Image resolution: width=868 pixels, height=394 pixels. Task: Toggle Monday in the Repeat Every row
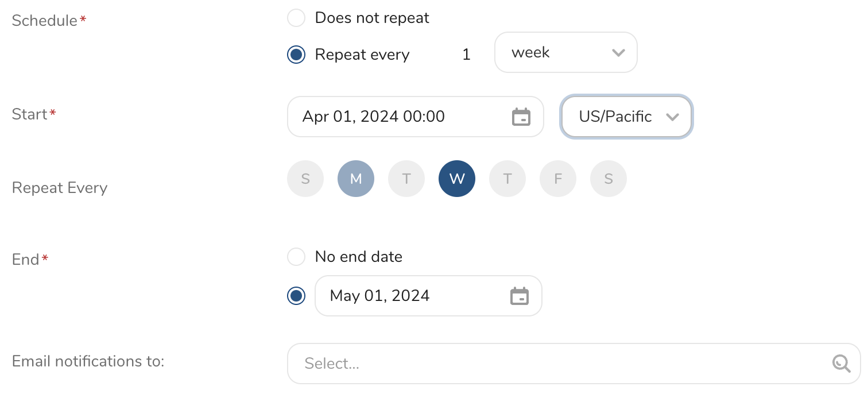356,179
